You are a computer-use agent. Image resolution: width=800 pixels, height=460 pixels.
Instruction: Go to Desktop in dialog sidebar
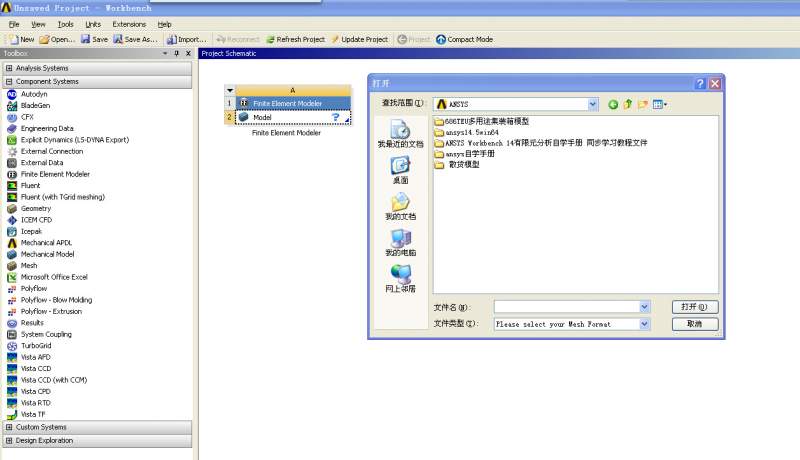[x=401, y=170]
